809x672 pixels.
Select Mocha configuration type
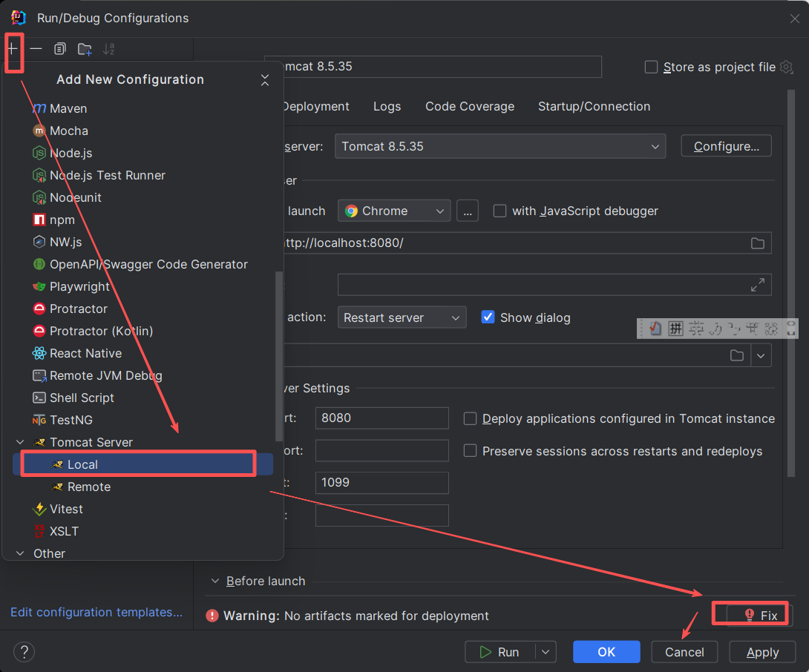tap(68, 131)
